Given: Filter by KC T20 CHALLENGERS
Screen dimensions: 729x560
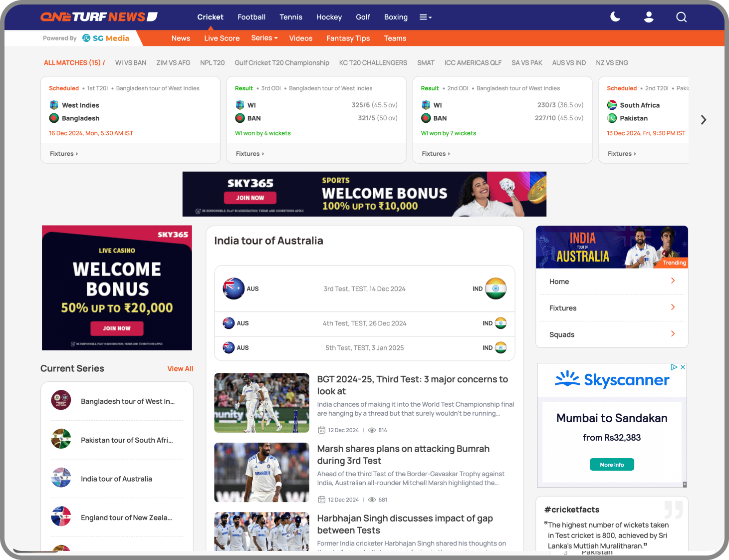Looking at the screenshot, I should click(373, 63).
